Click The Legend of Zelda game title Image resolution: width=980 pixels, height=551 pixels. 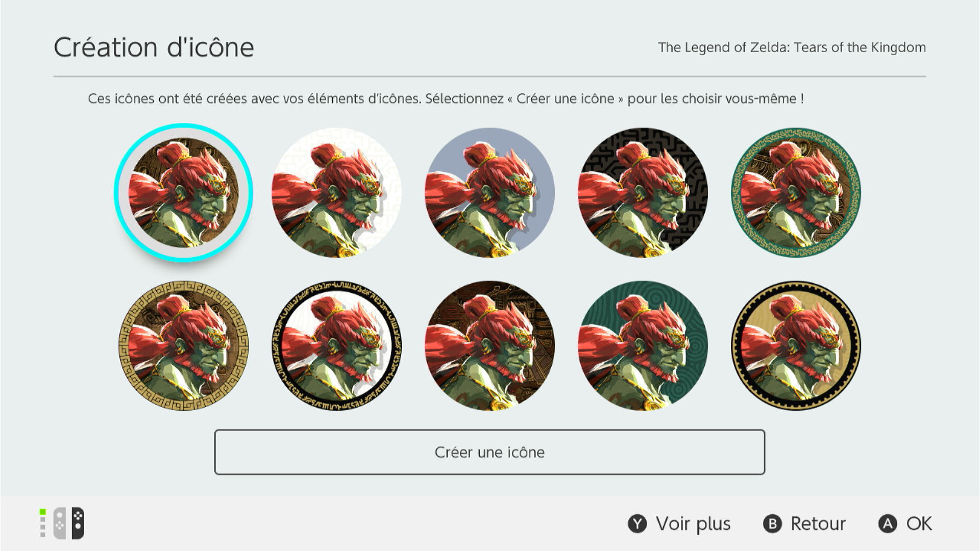(792, 47)
